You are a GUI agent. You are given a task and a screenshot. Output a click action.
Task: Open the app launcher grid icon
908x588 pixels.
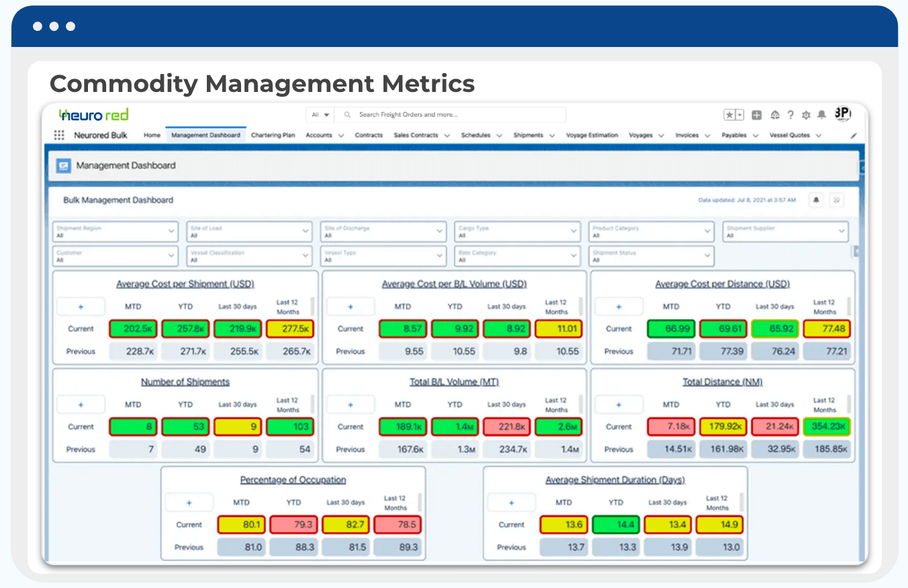coord(59,135)
